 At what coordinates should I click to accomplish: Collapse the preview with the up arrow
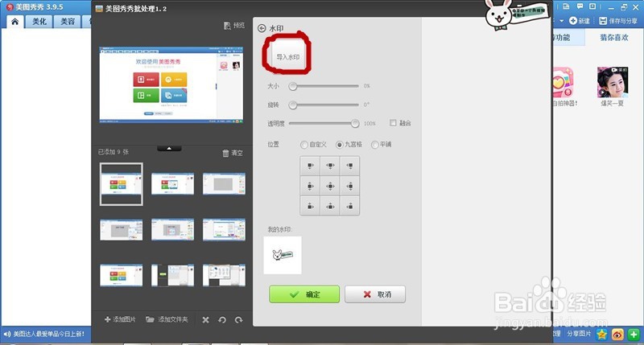click(x=169, y=149)
